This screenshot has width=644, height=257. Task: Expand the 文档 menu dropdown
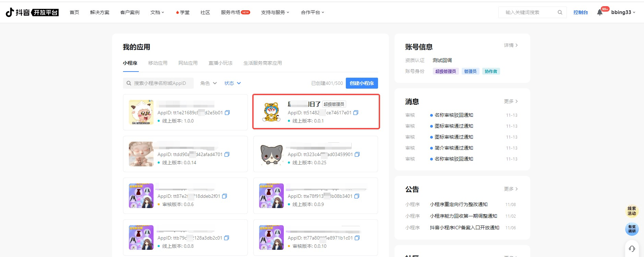(157, 12)
